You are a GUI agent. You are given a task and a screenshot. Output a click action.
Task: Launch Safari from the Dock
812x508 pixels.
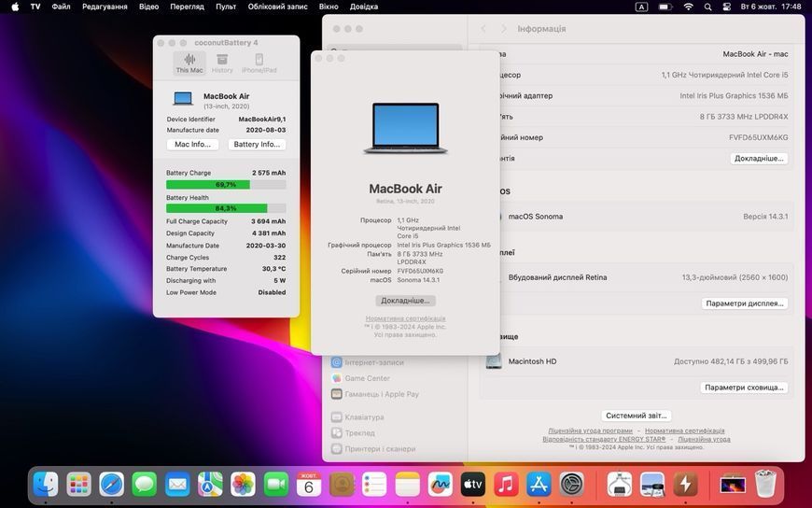click(x=112, y=485)
